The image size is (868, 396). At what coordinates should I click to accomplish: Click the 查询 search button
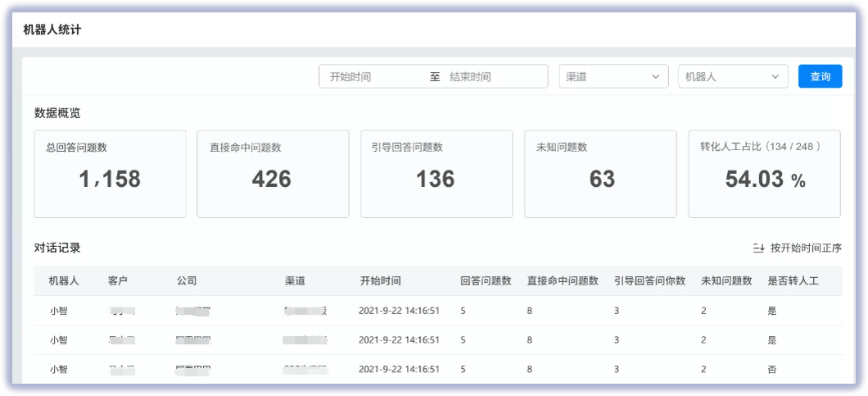pos(820,76)
